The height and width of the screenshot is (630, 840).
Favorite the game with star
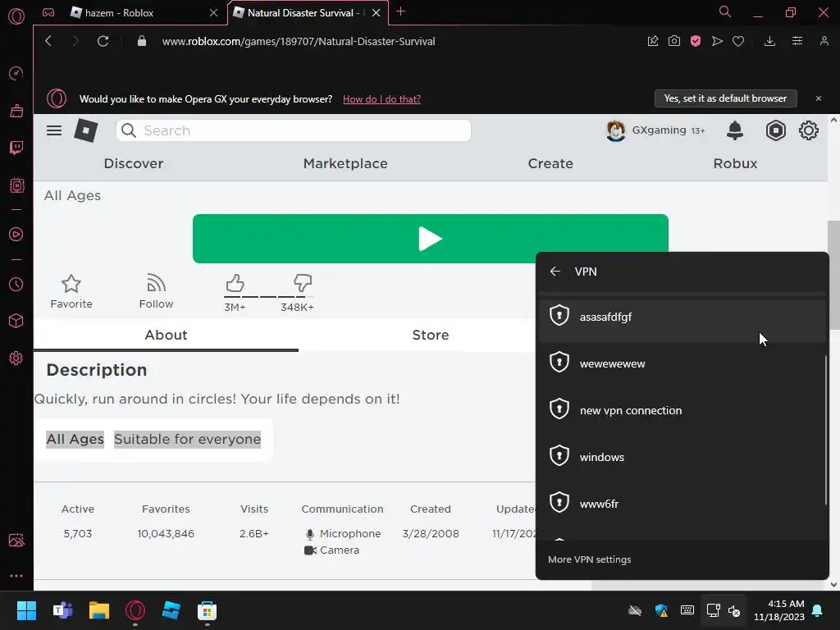pyautogui.click(x=71, y=291)
